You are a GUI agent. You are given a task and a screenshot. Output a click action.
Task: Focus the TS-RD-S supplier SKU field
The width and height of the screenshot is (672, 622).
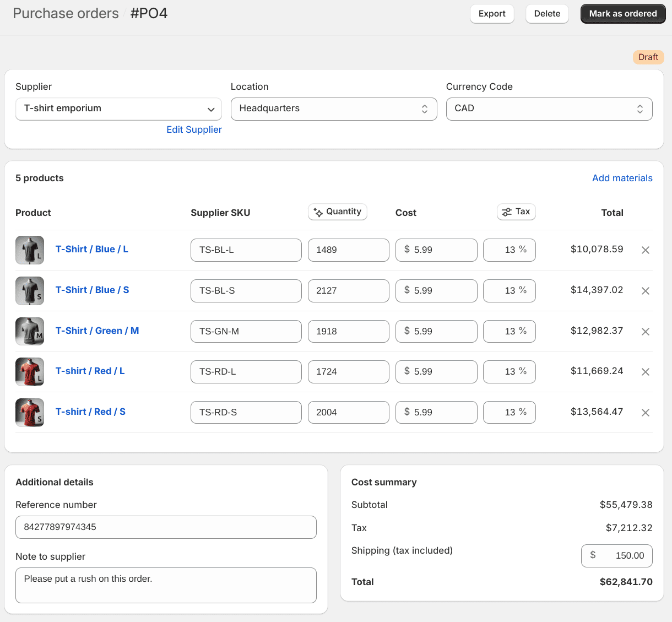point(246,412)
